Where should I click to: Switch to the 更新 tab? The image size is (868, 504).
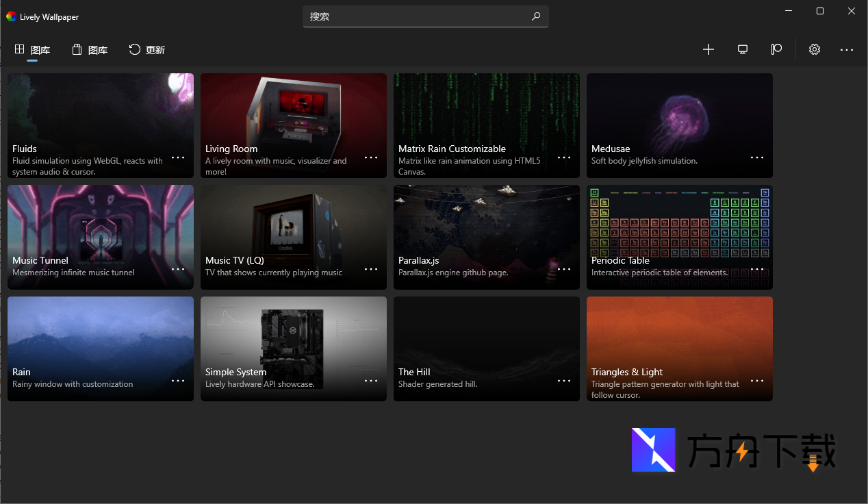click(147, 49)
